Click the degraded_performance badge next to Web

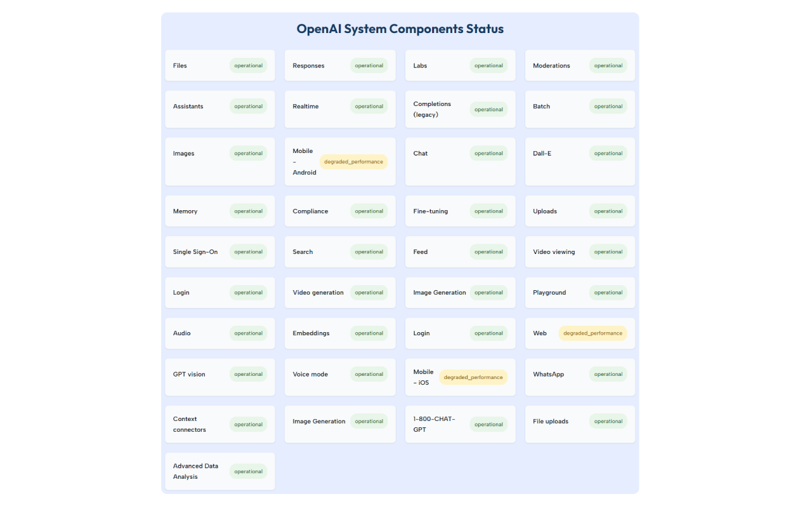[593, 333]
